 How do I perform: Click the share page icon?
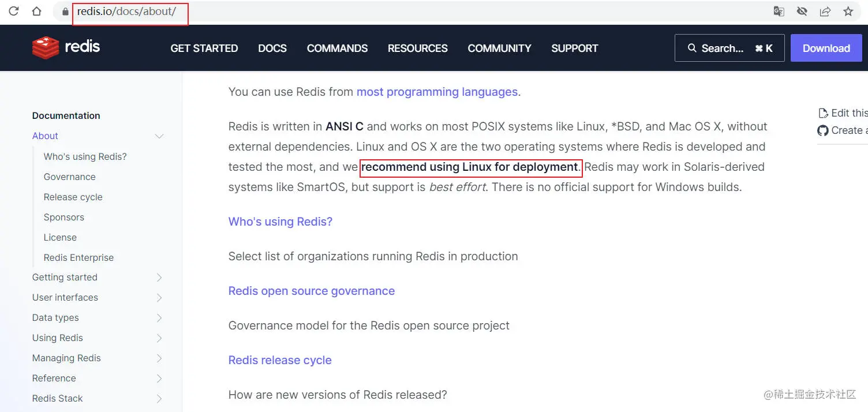pos(825,12)
